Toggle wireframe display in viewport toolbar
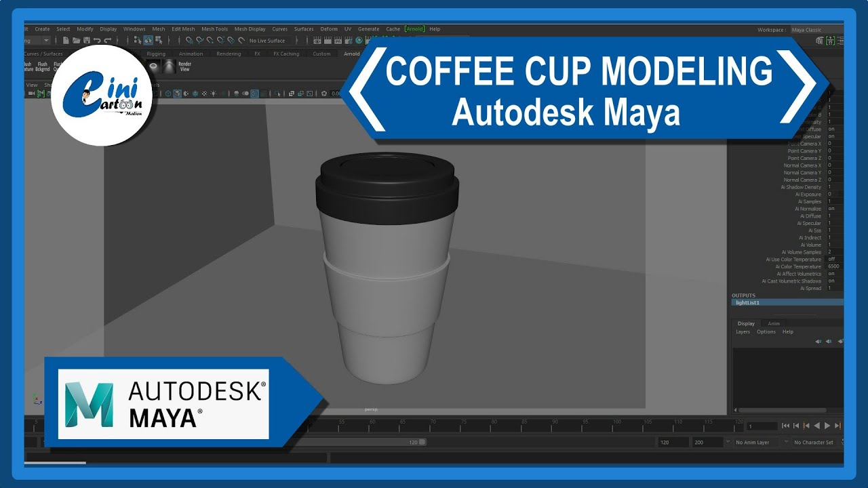Screen dimensions: 868x488 point(168,94)
